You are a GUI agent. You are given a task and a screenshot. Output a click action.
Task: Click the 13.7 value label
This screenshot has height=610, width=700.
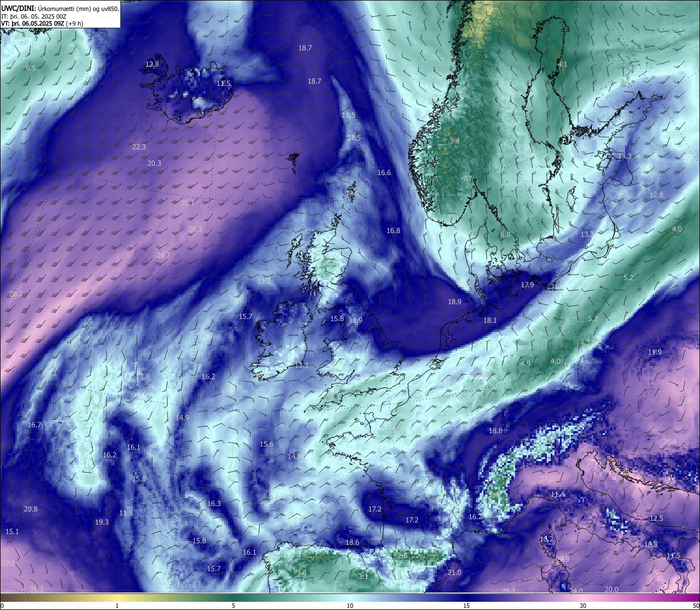[x=587, y=234]
